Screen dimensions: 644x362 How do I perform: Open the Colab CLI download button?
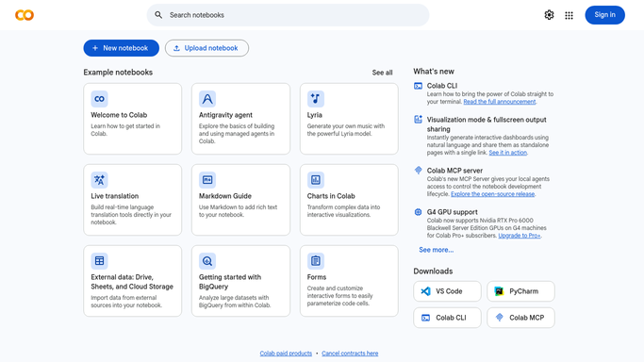click(x=447, y=318)
